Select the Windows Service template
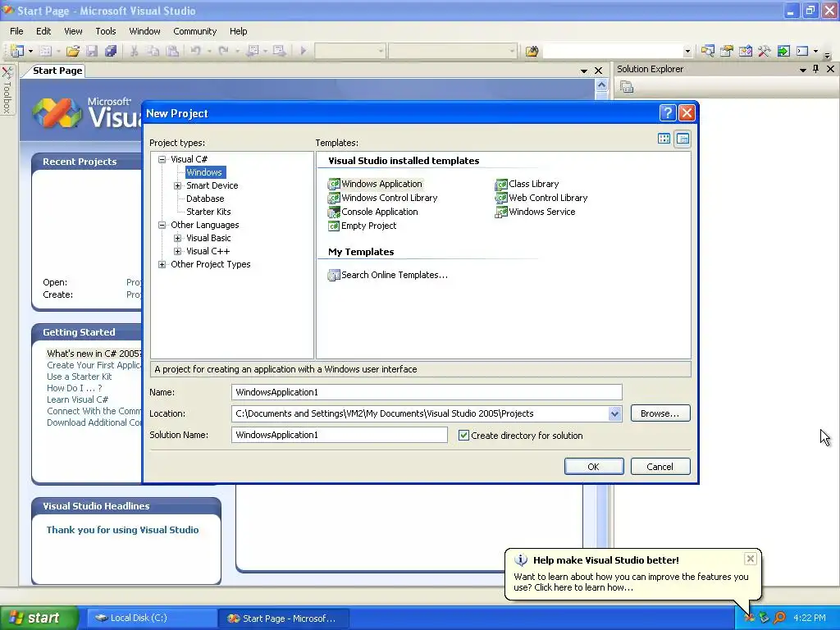Screen dimensions: 840x630 pos(535,212)
